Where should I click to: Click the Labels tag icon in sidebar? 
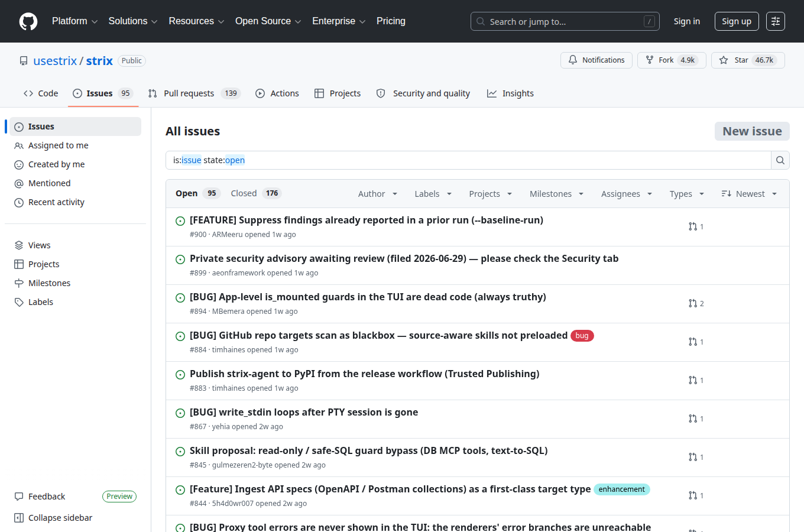point(19,302)
